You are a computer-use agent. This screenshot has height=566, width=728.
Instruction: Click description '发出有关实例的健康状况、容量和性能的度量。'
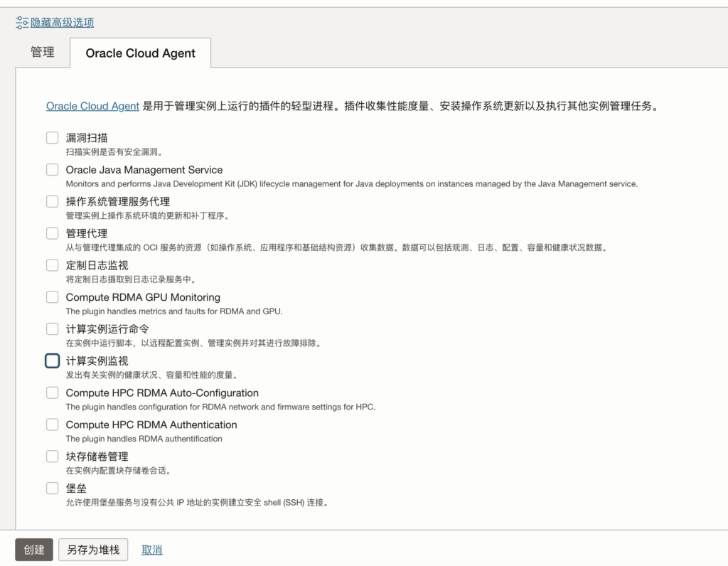coord(151,375)
